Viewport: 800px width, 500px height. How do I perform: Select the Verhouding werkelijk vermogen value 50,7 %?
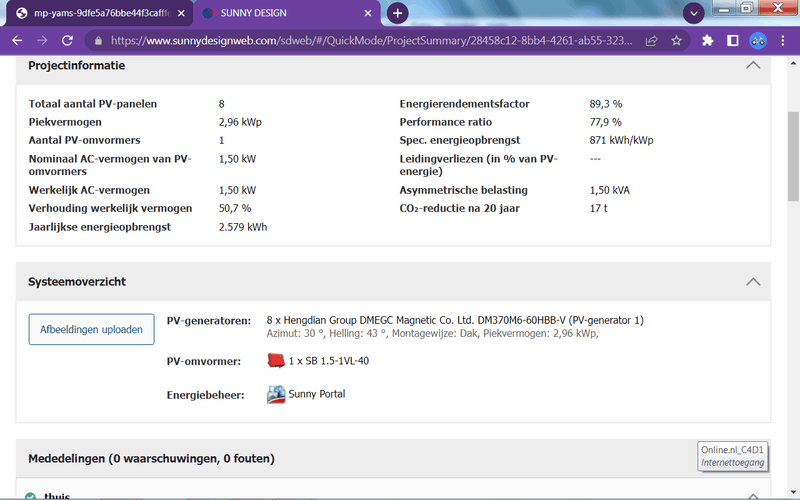(235, 208)
